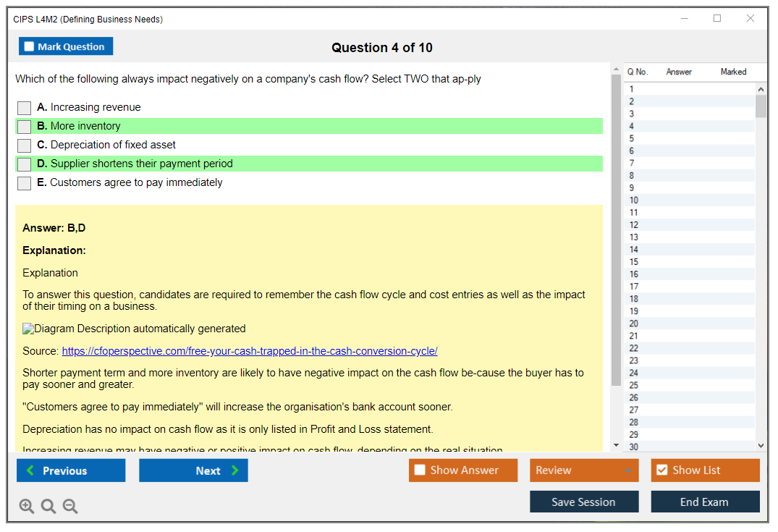Tick the Mark Question checkbox
The image size is (778, 532).
(30, 46)
